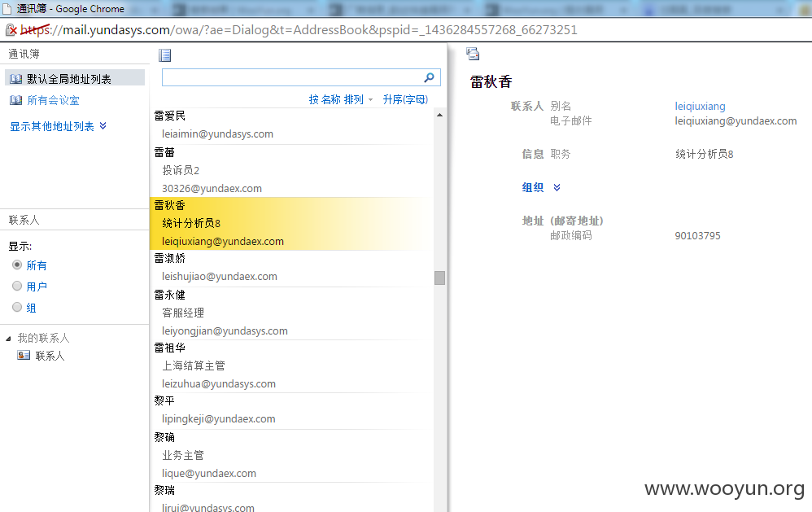
Task: Select contact 雷蕾
Action: (x=164, y=152)
